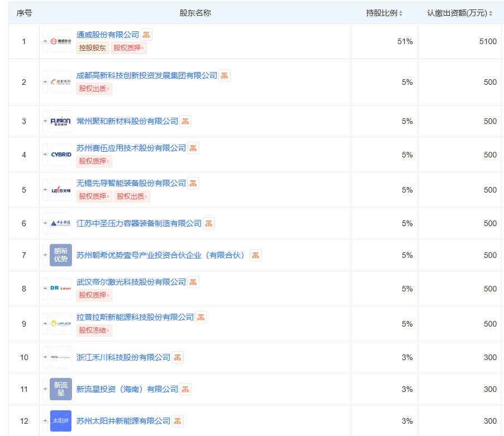Expand row 1 with the plus toggle
The width and height of the screenshot is (504, 436).
pyautogui.click(x=45, y=41)
